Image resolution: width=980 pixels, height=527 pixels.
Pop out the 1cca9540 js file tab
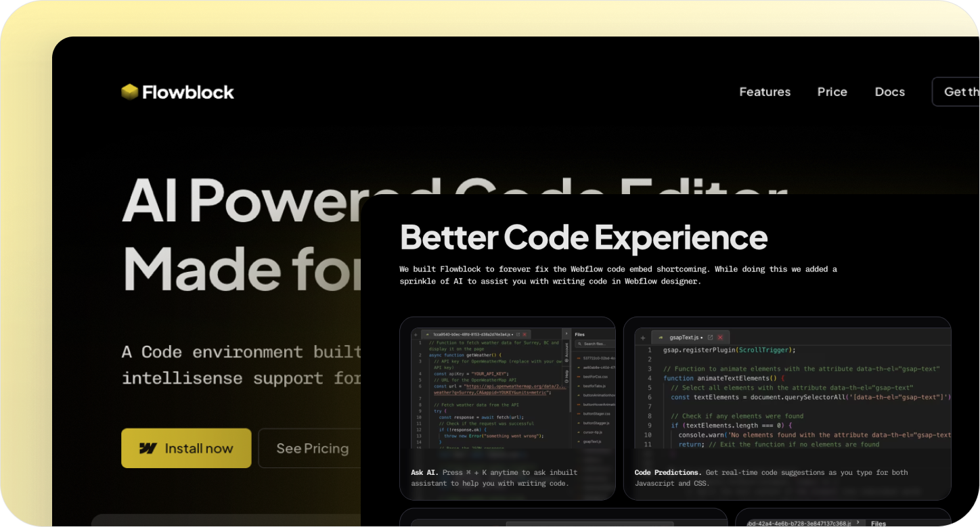518,335
